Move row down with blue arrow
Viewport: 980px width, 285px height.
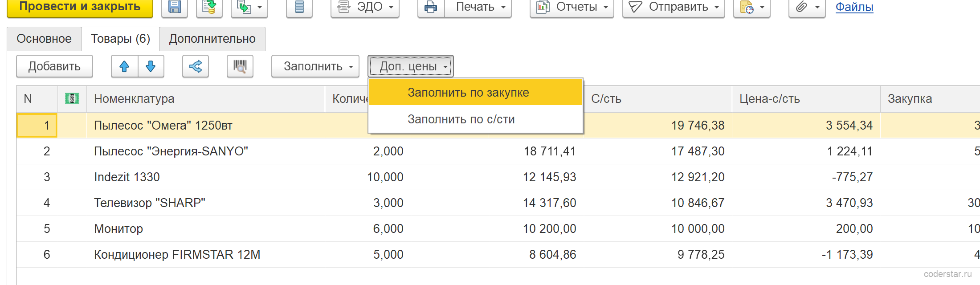point(151,66)
